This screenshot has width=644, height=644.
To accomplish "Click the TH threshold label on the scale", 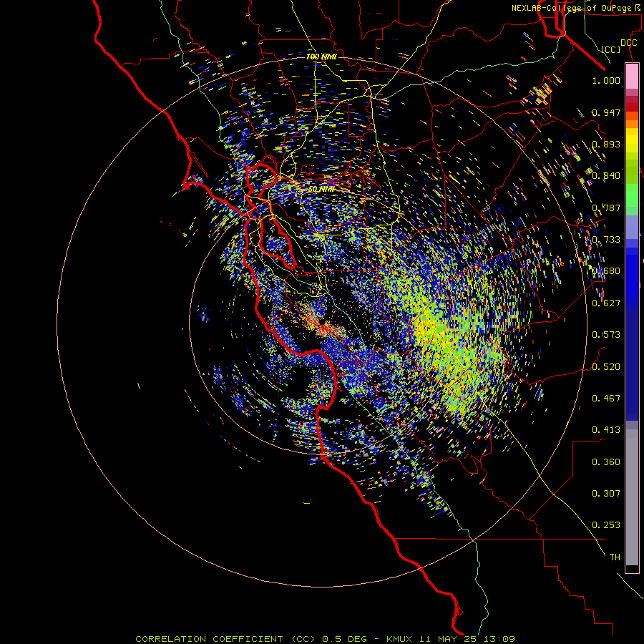I will point(615,557).
